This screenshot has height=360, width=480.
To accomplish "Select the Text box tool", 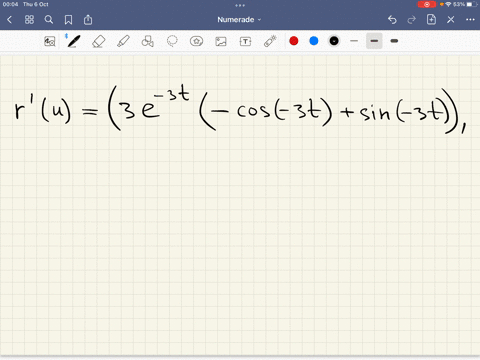I will [245, 41].
